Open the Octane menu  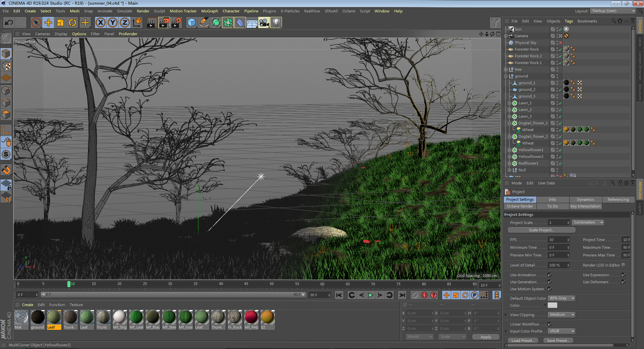(x=348, y=11)
